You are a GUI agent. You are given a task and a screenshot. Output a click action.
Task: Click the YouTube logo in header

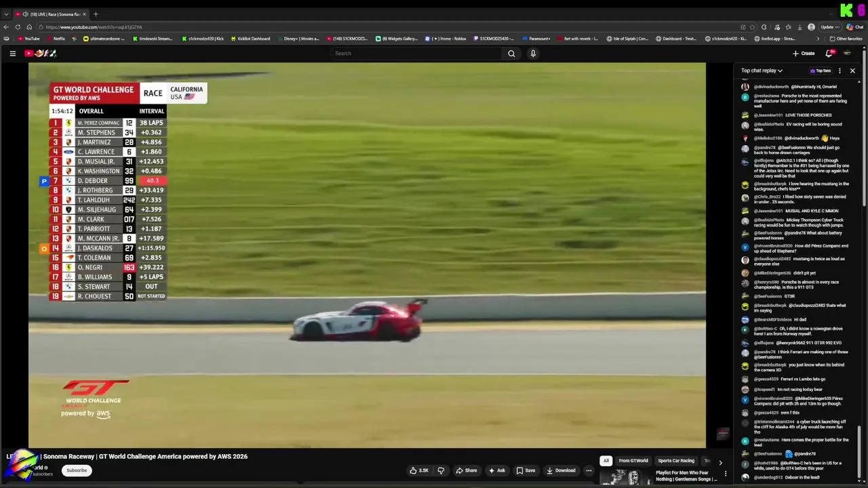tap(41, 54)
